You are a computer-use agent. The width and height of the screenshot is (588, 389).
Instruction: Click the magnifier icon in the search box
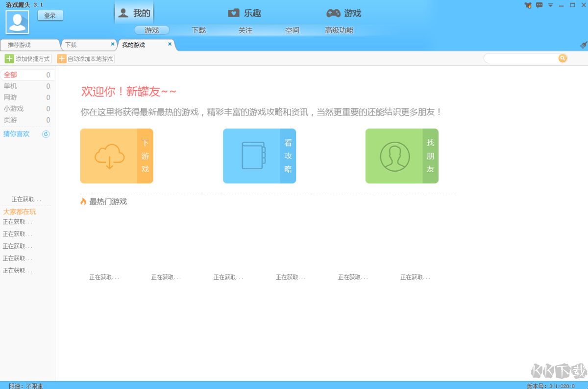562,58
